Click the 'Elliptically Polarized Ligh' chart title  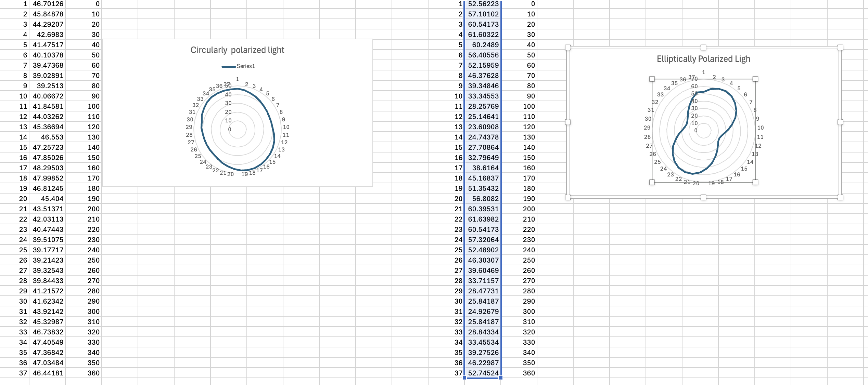click(x=703, y=59)
